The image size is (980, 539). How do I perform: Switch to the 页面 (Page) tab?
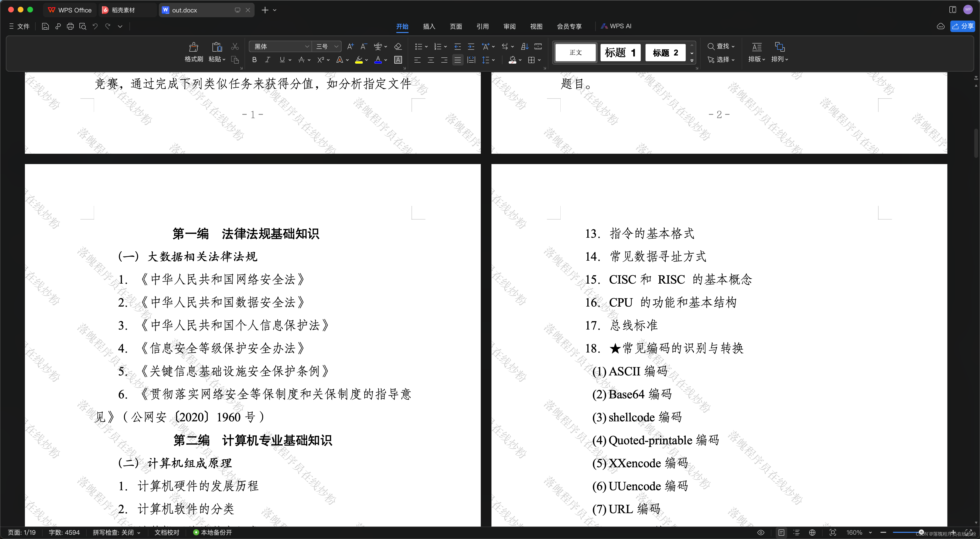[x=456, y=26]
